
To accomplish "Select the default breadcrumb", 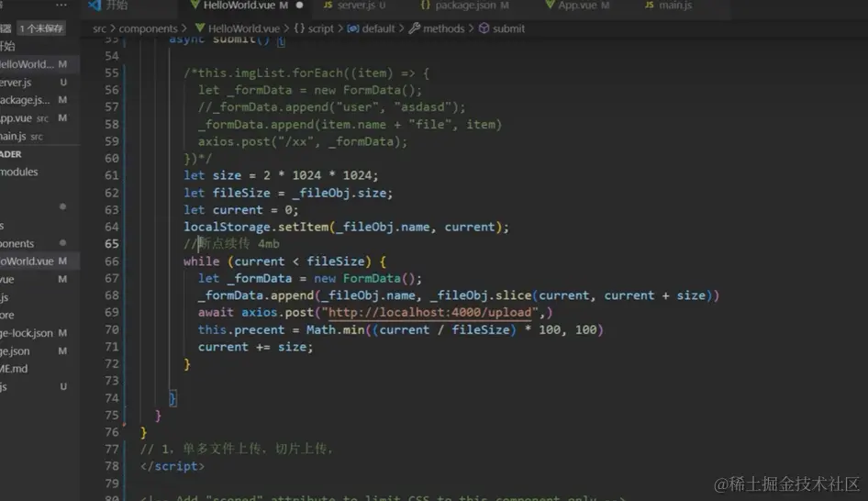I will point(378,28).
